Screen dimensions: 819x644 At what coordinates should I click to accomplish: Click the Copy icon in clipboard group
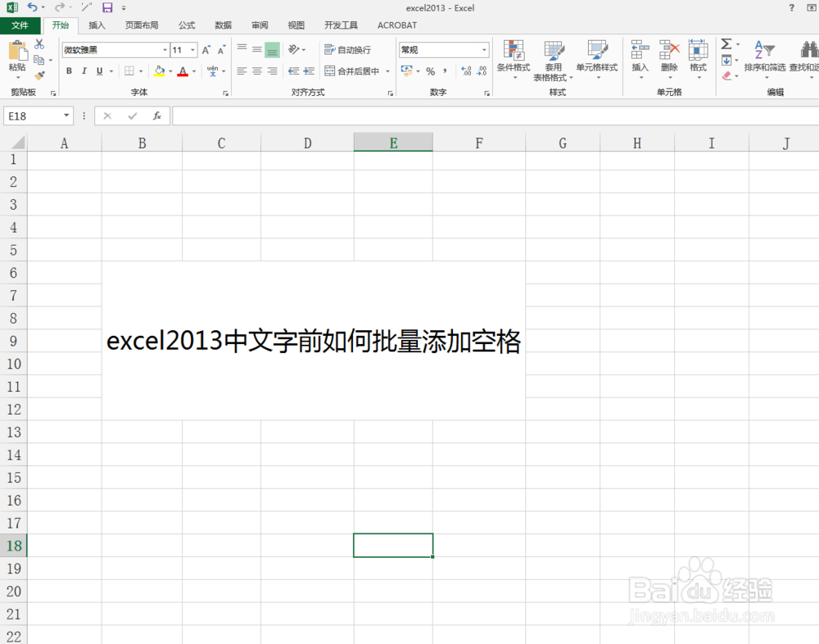coord(39,60)
